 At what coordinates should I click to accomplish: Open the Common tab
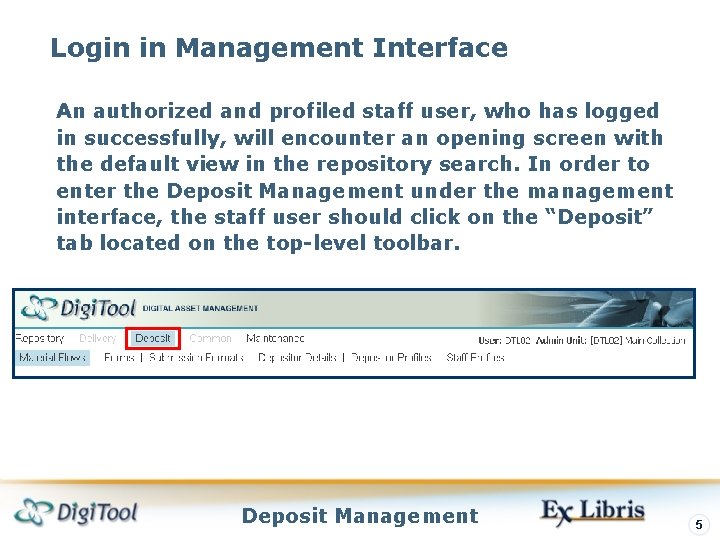[x=210, y=338]
